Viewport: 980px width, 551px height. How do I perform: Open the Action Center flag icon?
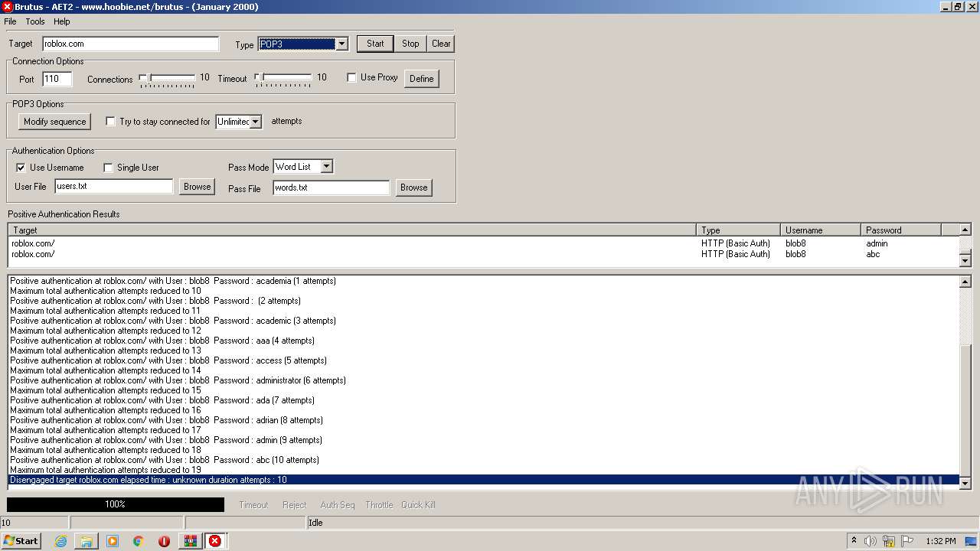point(907,541)
